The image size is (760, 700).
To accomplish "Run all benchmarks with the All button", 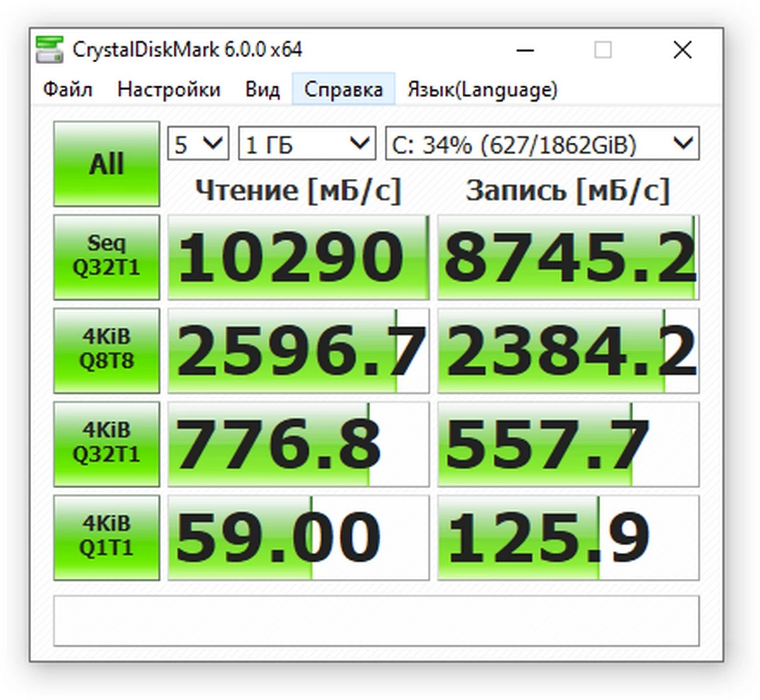I will pos(107,164).
